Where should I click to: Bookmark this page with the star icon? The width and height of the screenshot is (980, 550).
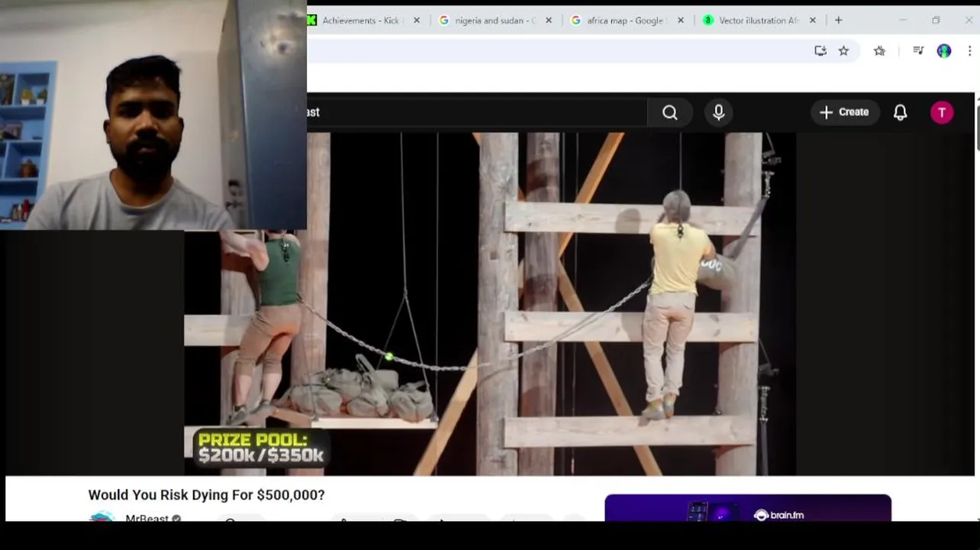[x=843, y=50]
